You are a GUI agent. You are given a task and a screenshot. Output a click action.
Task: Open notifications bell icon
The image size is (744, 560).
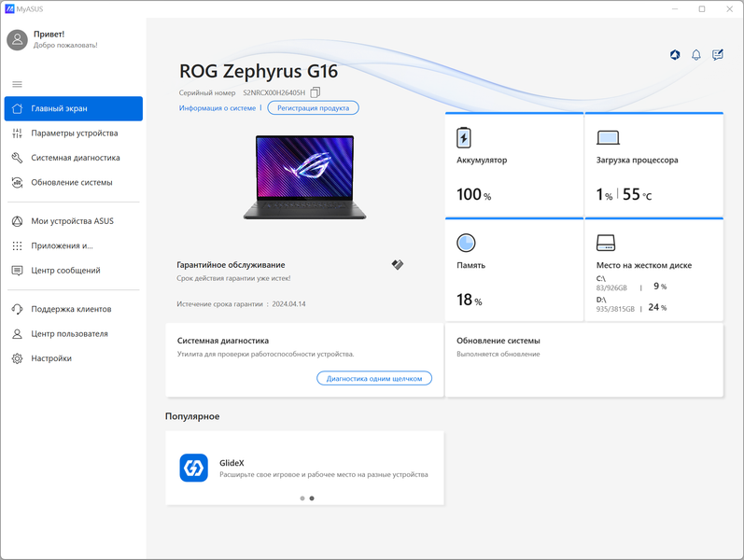pos(696,54)
